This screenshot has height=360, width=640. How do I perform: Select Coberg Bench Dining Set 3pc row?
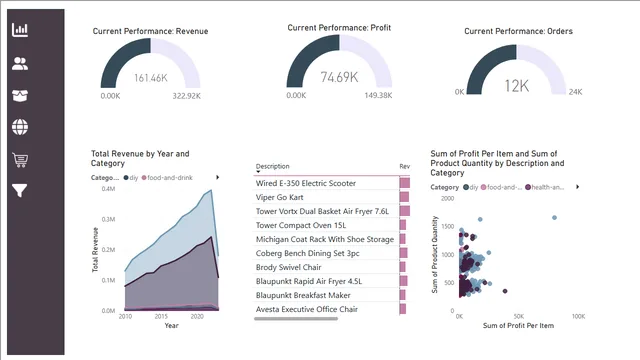click(x=331, y=253)
